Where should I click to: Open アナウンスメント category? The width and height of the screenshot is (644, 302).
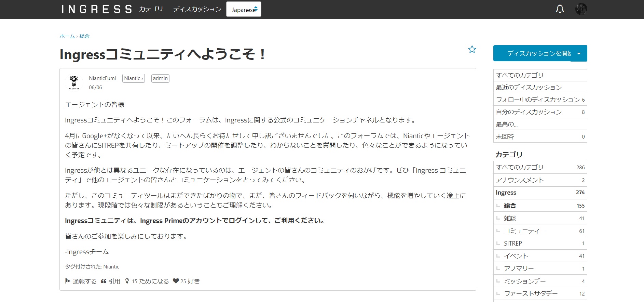coord(540,180)
